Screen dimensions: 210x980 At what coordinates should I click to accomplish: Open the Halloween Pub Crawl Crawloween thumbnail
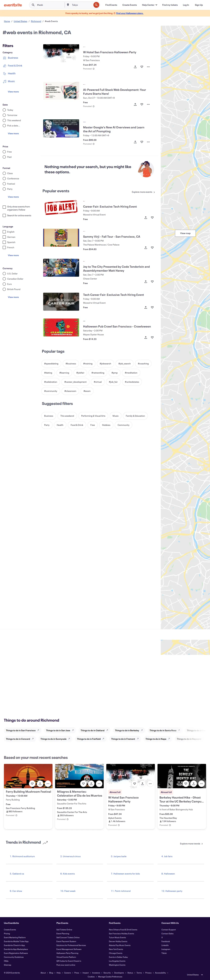click(61, 327)
